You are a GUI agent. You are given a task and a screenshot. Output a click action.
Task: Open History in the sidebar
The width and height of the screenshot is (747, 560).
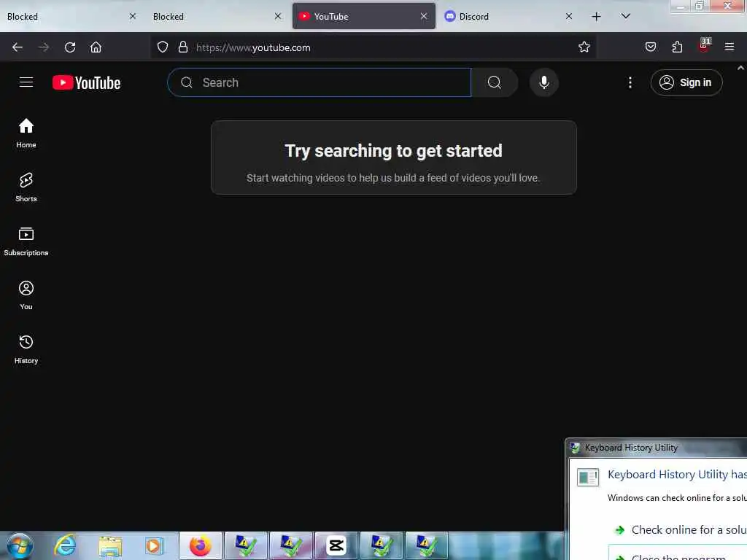[26, 349]
